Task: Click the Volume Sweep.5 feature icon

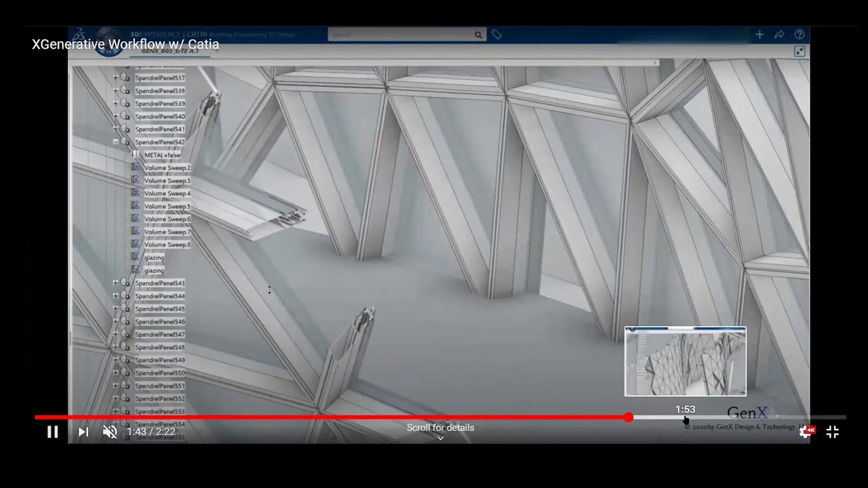Action: click(135, 206)
